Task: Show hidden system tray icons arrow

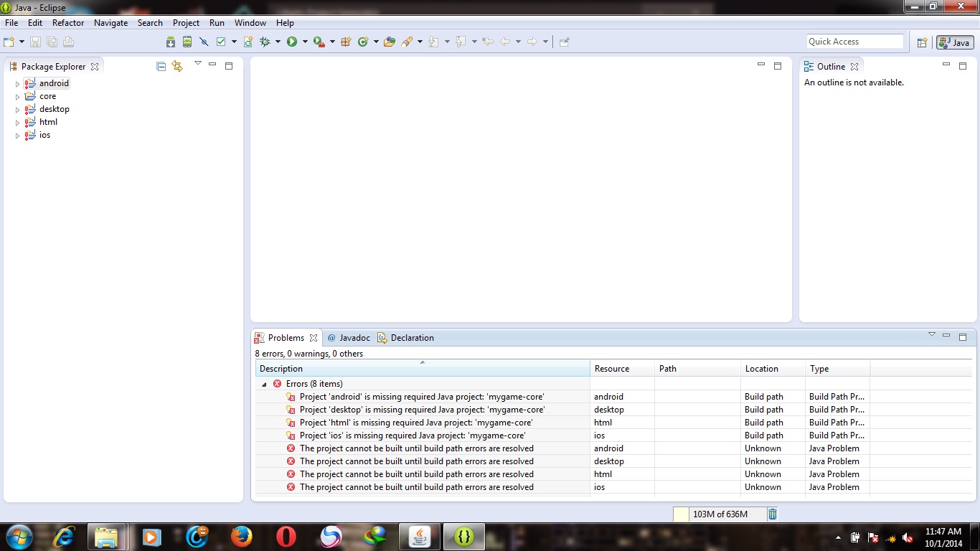Action: coord(838,537)
